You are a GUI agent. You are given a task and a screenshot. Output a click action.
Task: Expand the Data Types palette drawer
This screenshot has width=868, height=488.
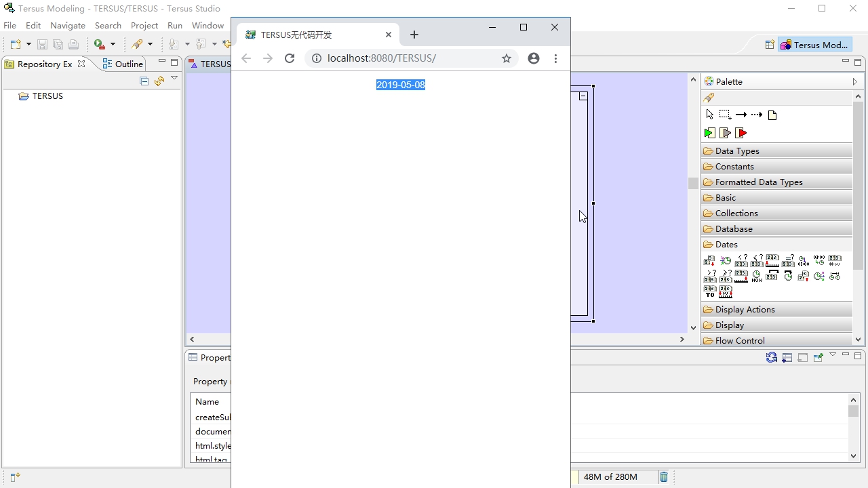coord(777,151)
